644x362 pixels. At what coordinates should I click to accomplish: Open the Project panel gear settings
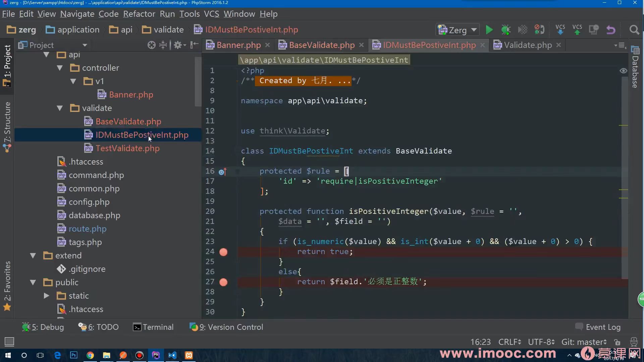[179, 45]
